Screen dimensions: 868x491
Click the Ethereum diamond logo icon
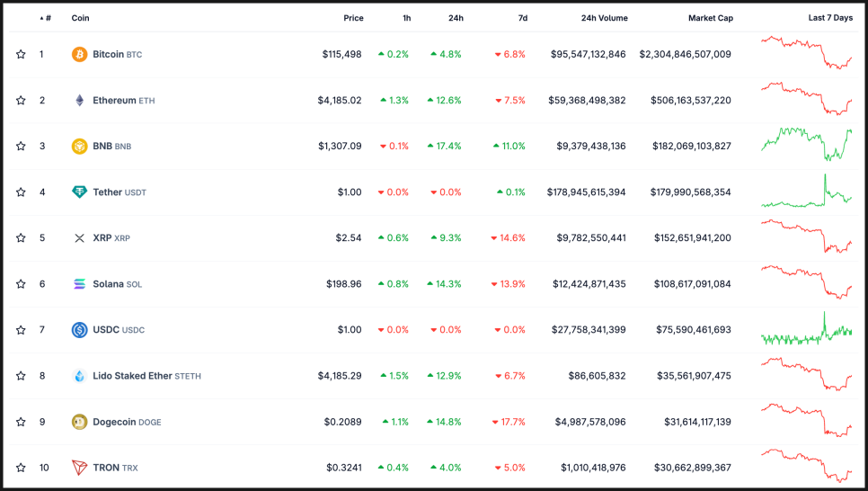click(79, 101)
